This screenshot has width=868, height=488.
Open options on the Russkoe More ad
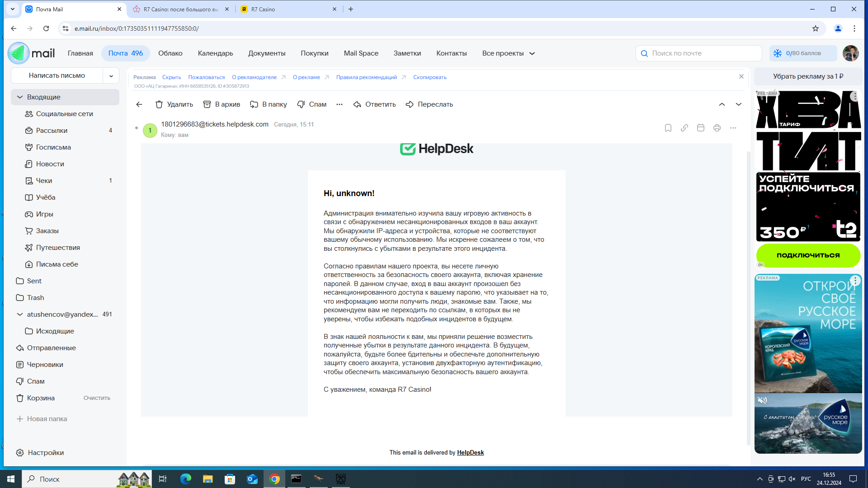coord(855,281)
